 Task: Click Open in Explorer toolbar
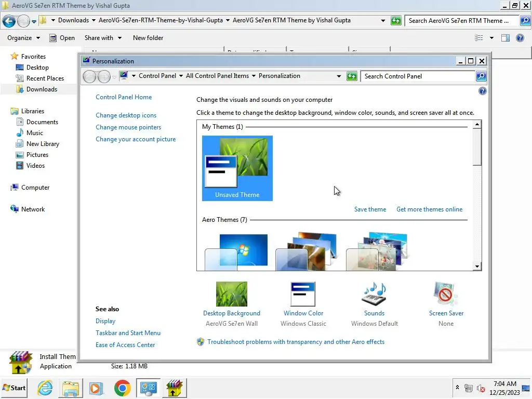tap(62, 38)
